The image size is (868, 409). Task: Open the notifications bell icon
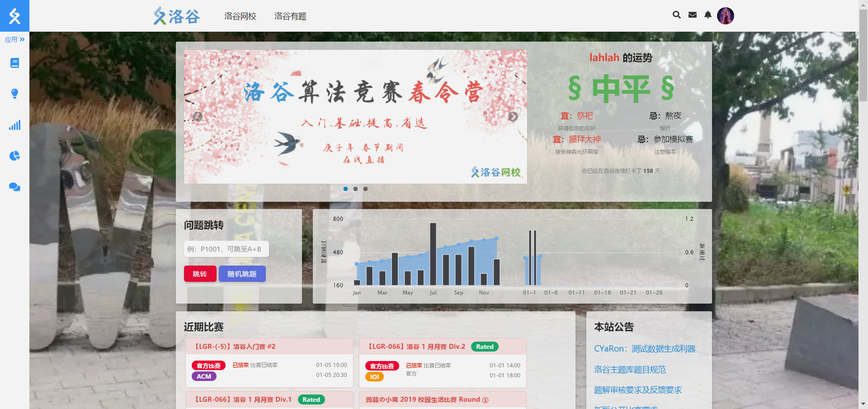tap(708, 15)
